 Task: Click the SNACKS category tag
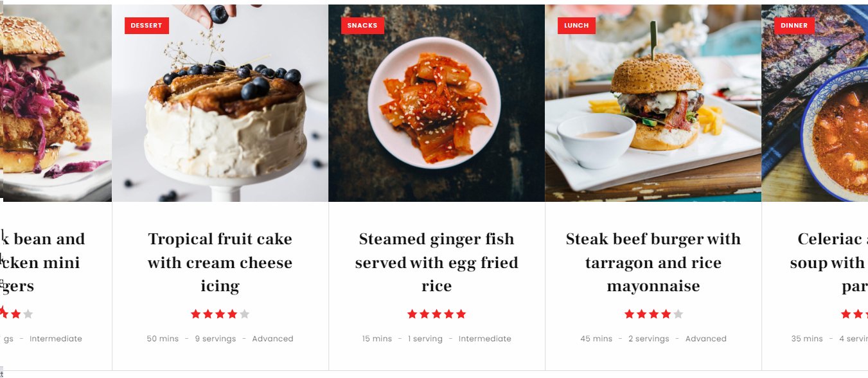click(362, 26)
